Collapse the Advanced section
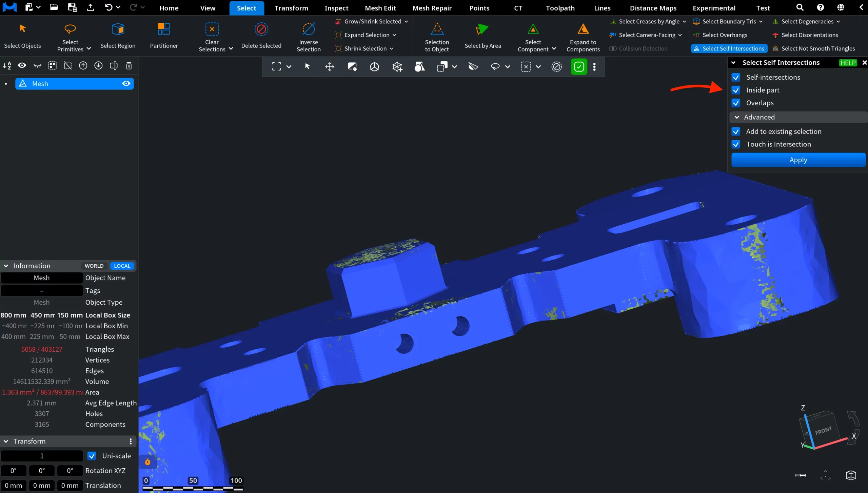Image resolution: width=868 pixels, height=493 pixels. pos(737,117)
